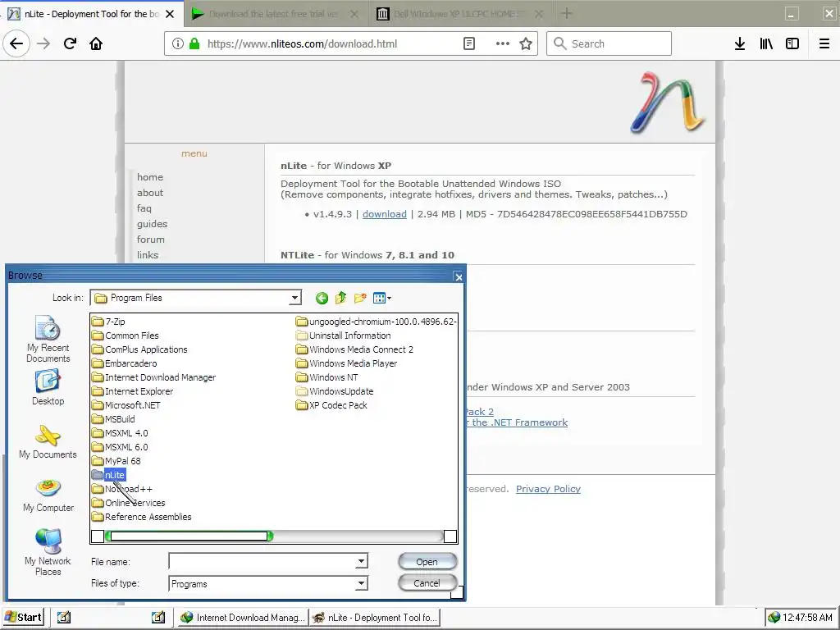Click nLite logo on web page
840x630 pixels.
coord(668,102)
